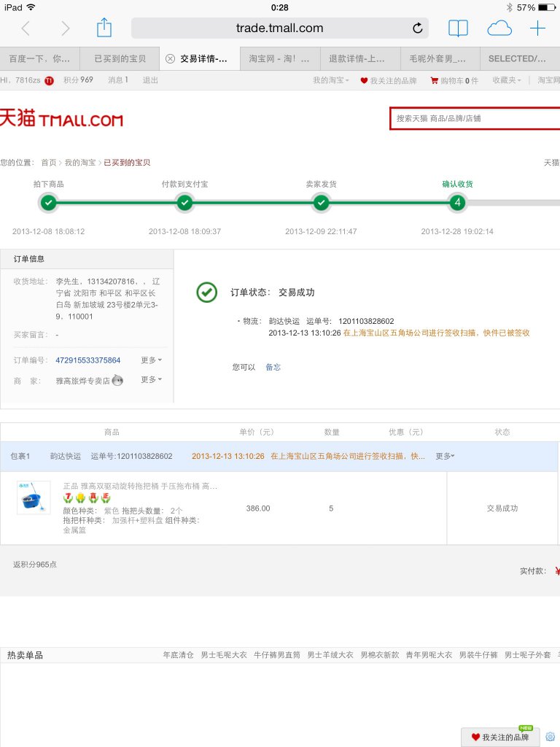Open 年底清仓 hot sale link
The height and width of the screenshot is (747, 560).
click(178, 655)
